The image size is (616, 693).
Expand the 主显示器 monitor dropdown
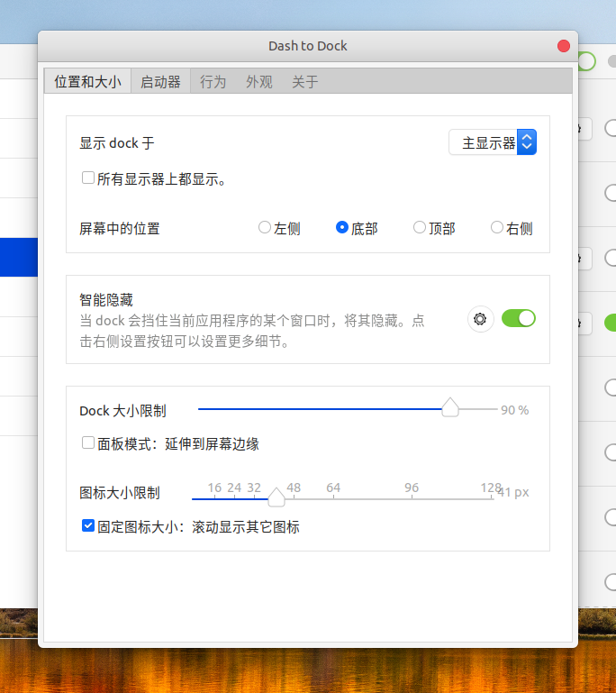493,142
